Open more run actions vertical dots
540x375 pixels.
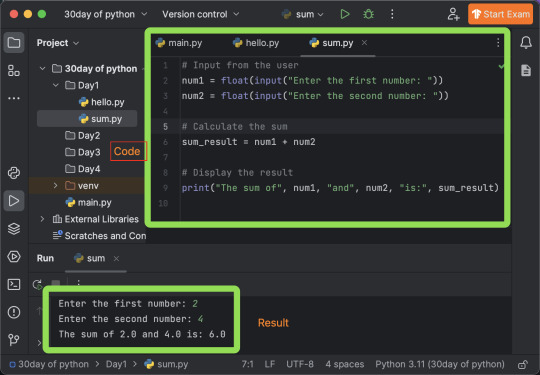[392, 14]
